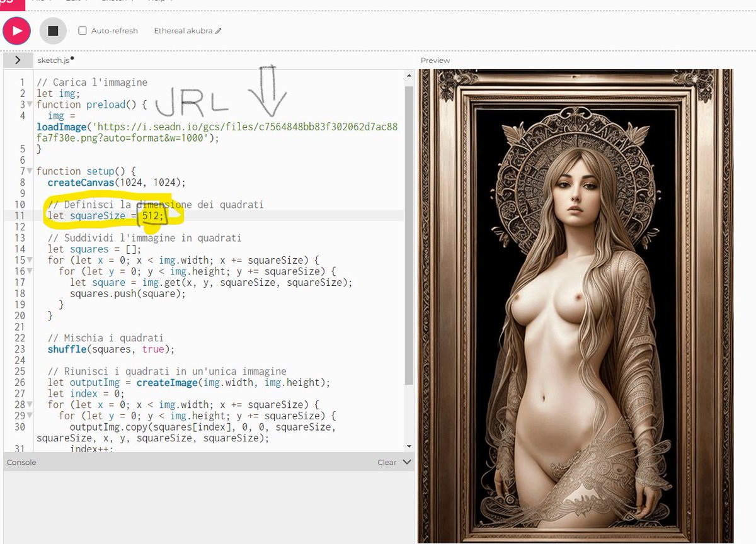Fold the for-y loop at line 16

pyautogui.click(x=30, y=271)
